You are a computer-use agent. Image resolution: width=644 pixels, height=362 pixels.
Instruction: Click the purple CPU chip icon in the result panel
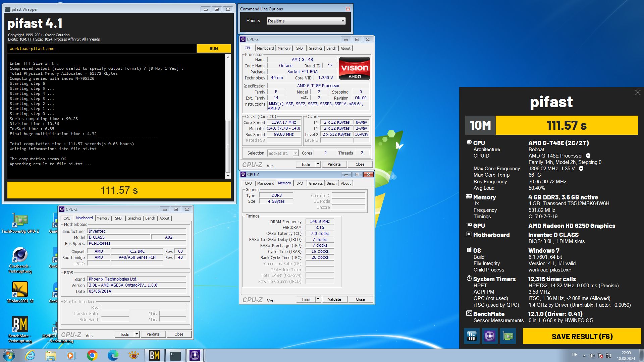[x=490, y=336]
